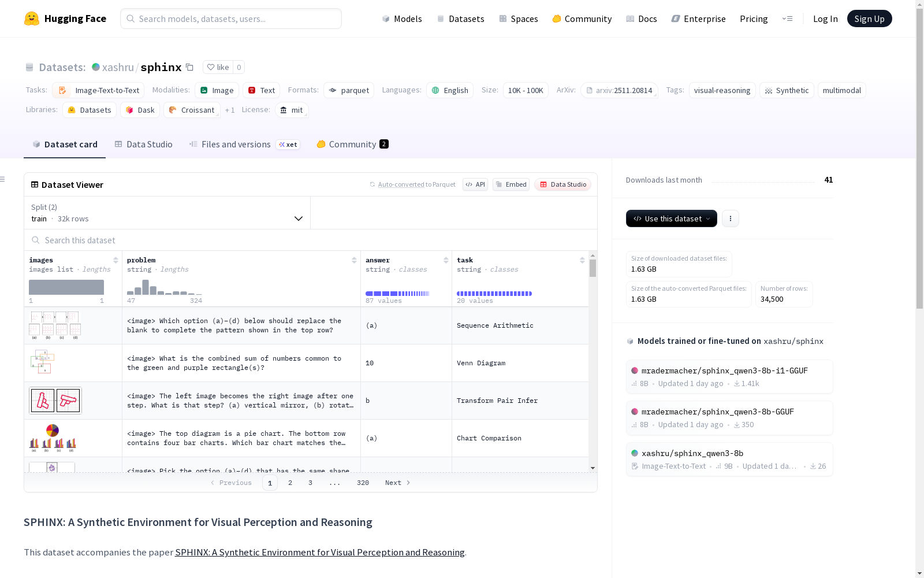Open the SPHINX paper link
This screenshot has width=924, height=578.
click(x=320, y=552)
